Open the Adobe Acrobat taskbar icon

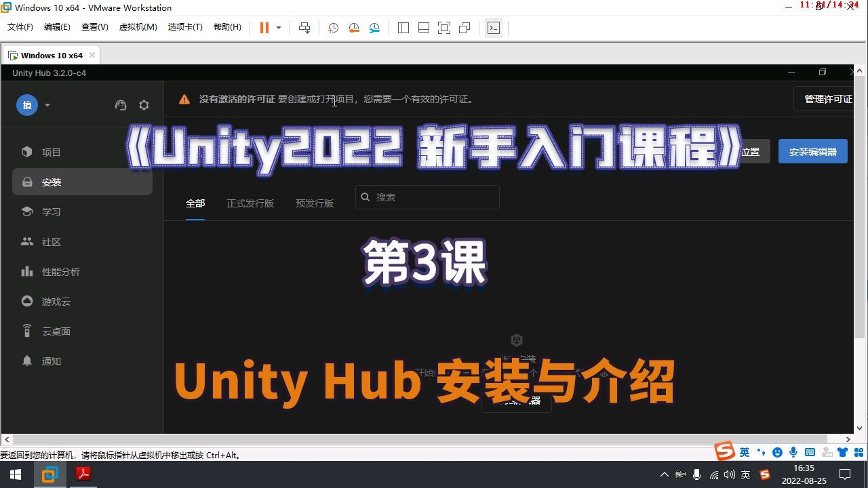click(83, 474)
